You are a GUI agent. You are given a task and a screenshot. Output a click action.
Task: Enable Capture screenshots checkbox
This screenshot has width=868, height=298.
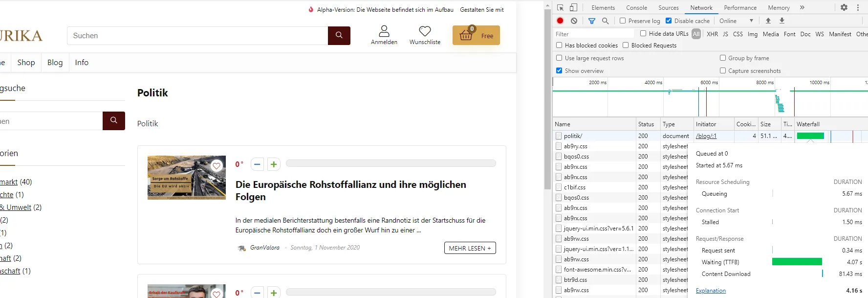723,70
